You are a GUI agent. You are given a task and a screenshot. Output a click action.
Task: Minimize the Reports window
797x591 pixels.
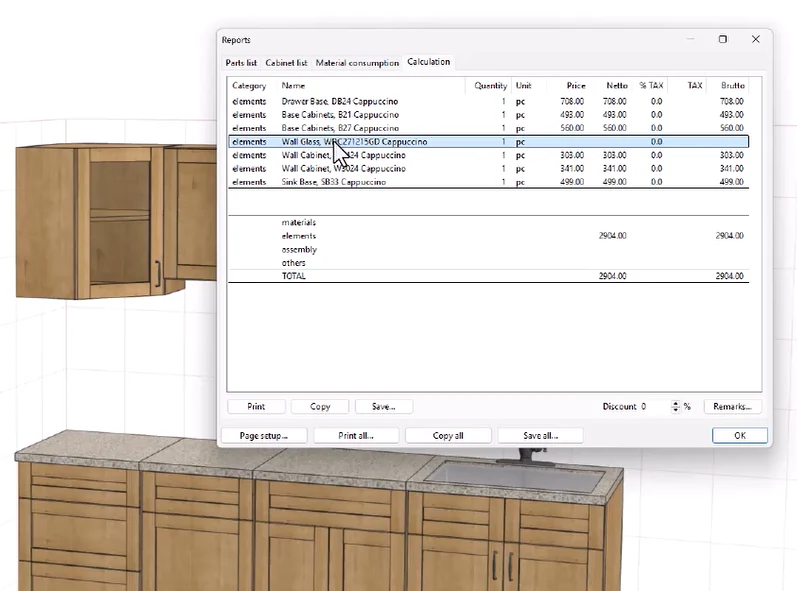click(690, 39)
